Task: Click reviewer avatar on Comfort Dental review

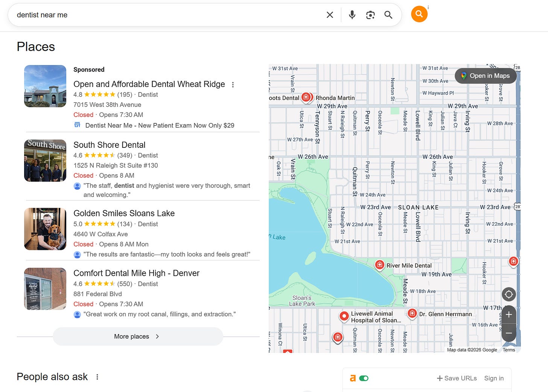Action: coord(77,315)
